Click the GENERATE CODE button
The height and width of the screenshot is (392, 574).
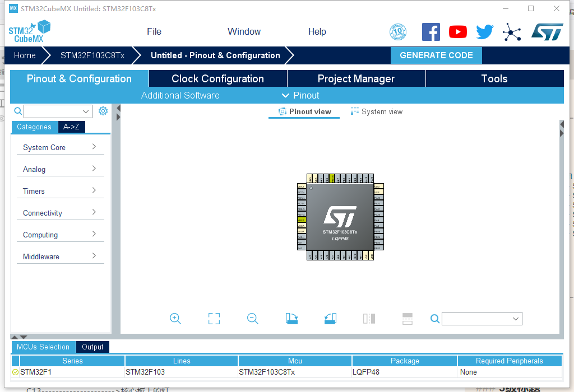(436, 55)
